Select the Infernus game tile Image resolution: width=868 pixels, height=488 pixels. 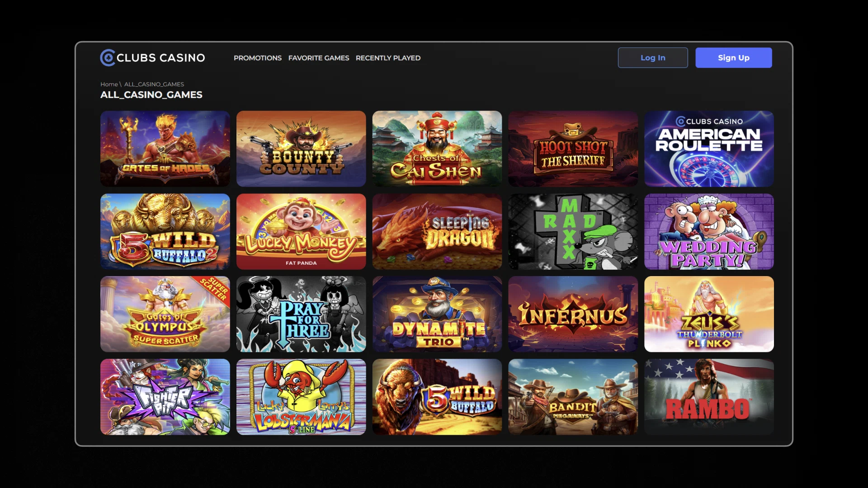(573, 314)
